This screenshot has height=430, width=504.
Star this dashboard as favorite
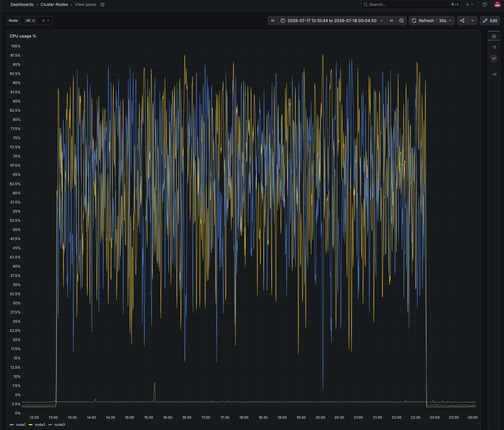(102, 4)
